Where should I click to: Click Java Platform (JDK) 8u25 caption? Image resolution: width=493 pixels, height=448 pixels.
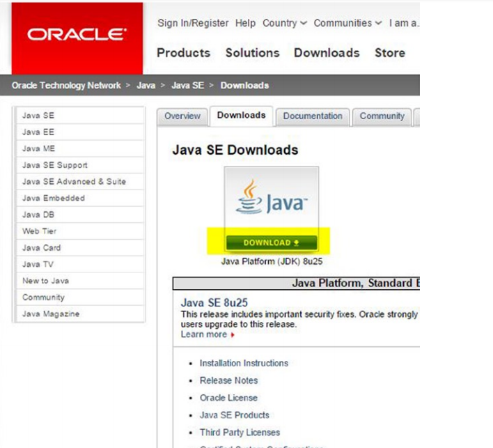272,261
